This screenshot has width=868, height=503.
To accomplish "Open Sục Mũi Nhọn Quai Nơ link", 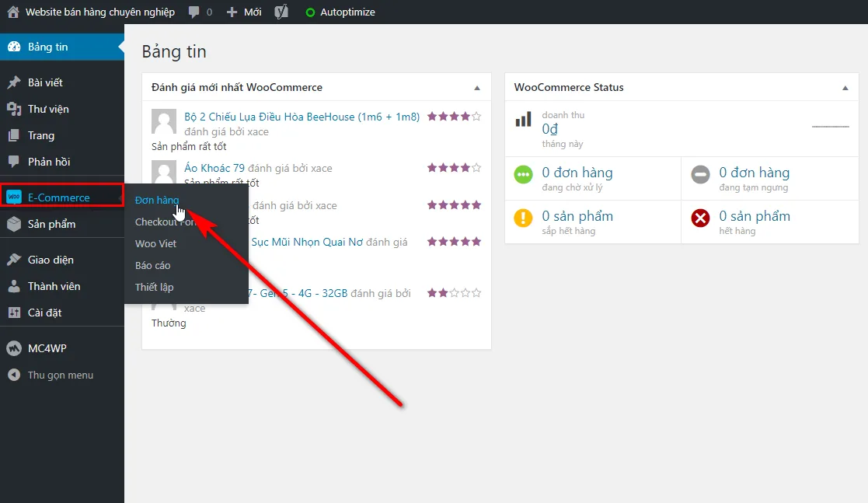I will click(x=307, y=242).
